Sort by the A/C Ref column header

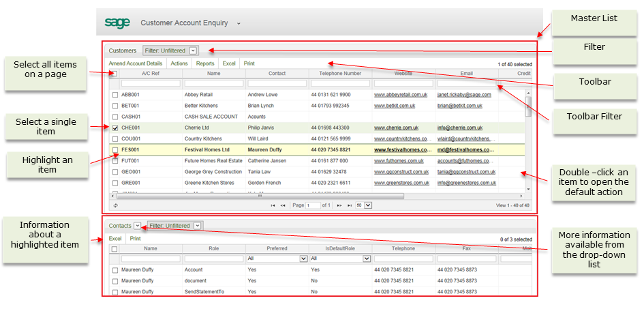(151, 74)
